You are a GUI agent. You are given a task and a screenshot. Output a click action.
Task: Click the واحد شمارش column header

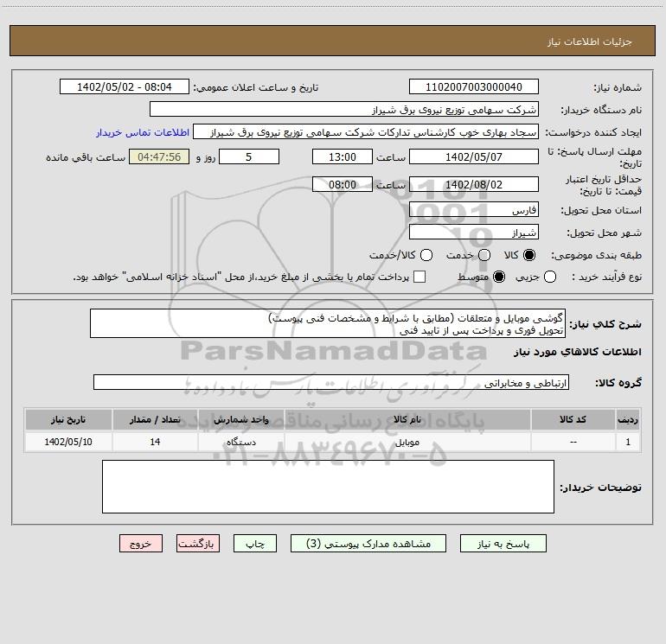pos(240,419)
